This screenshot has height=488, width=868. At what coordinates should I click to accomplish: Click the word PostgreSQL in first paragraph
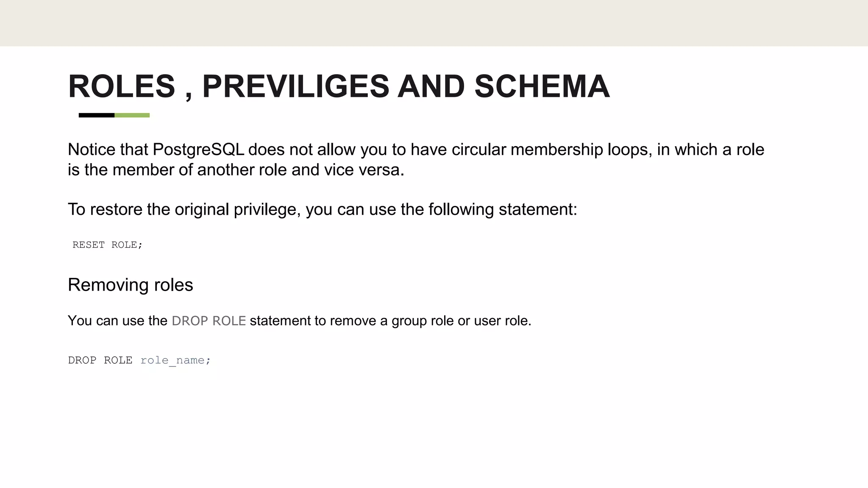198,150
